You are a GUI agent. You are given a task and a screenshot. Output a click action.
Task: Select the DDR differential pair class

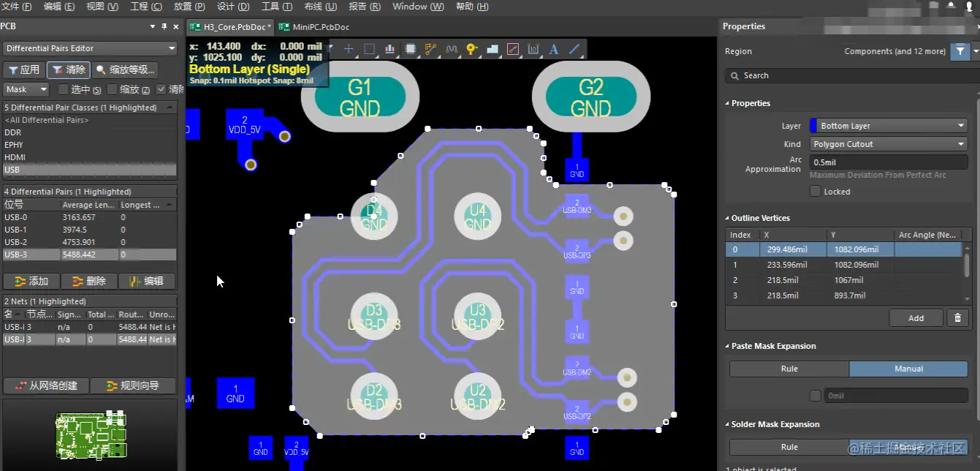(89, 132)
